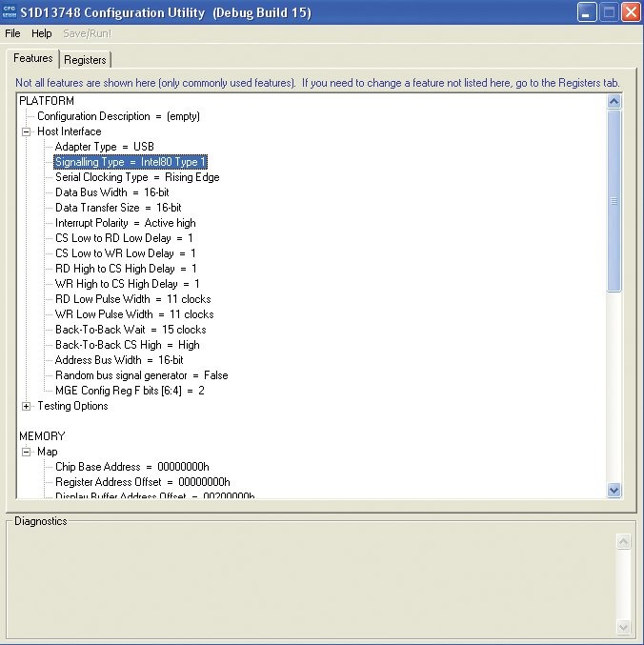
Task: Select Signalling Type = Intel80 Type 1
Action: [x=131, y=162]
